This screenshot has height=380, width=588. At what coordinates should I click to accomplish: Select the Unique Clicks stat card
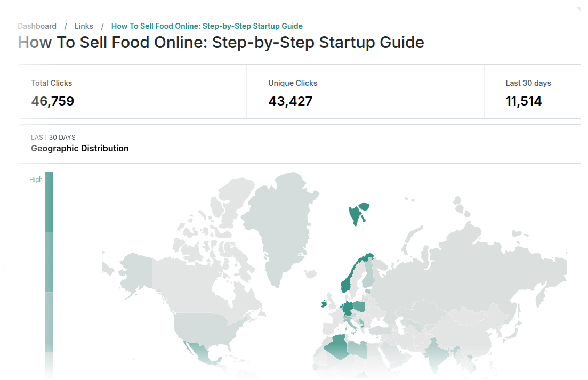click(365, 92)
